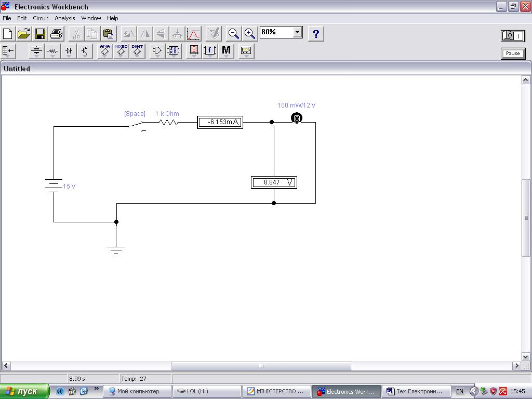532x399 pixels.
Task: Open the Favorites parts bin
Action: pos(8,51)
